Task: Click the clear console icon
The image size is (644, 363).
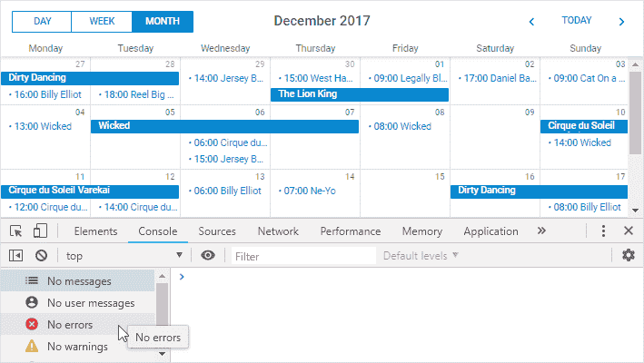Action: coord(41,256)
